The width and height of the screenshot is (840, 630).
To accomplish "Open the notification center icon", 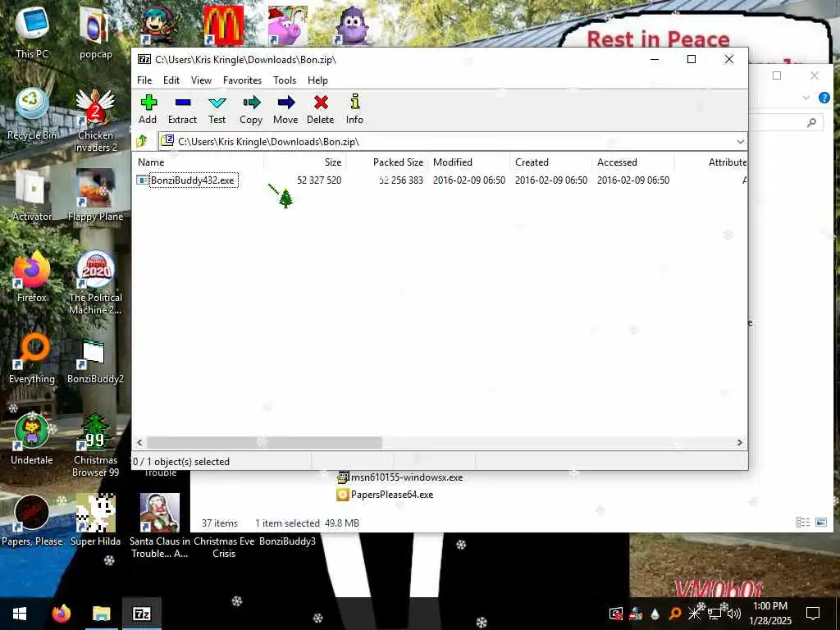I will 813,614.
